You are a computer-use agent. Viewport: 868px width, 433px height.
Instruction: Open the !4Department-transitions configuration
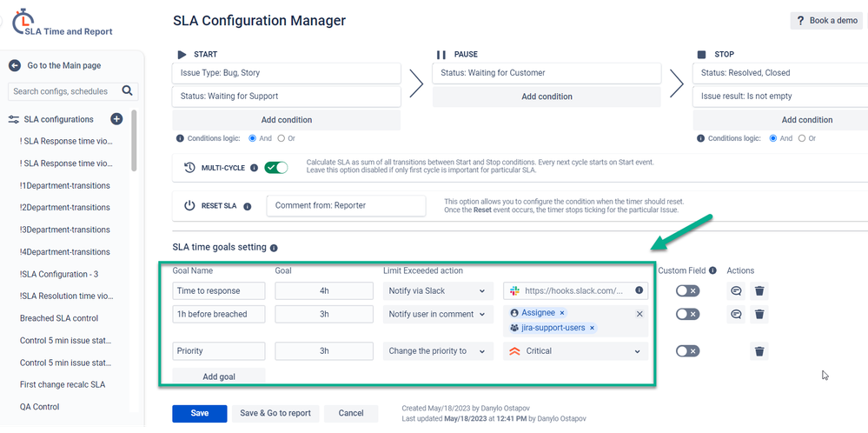pos(65,252)
